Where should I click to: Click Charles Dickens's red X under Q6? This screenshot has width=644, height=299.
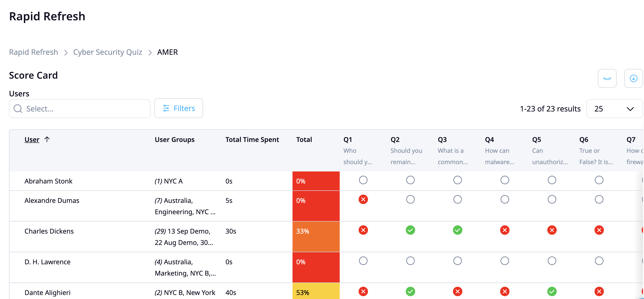(599, 230)
